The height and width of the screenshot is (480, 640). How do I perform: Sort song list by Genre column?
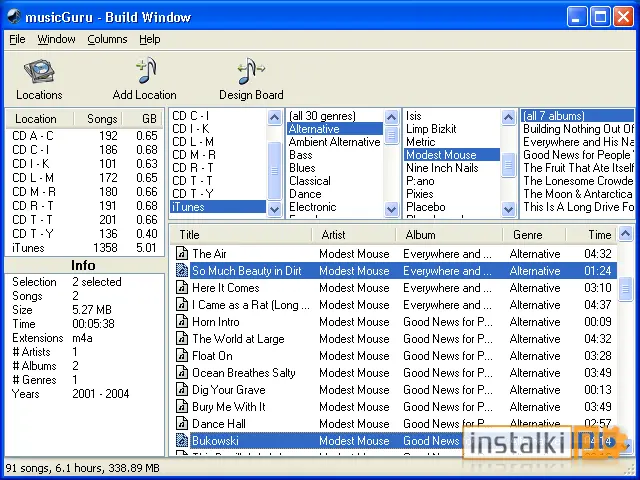pos(534,235)
